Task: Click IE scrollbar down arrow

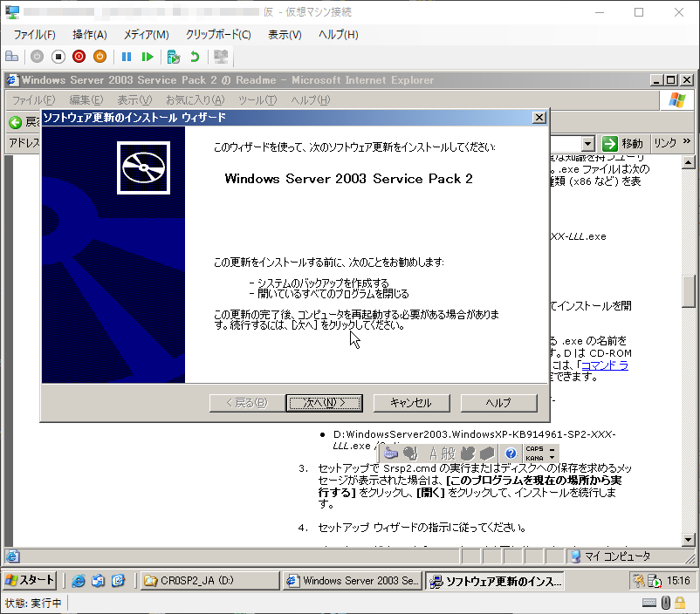Action: pos(688,540)
